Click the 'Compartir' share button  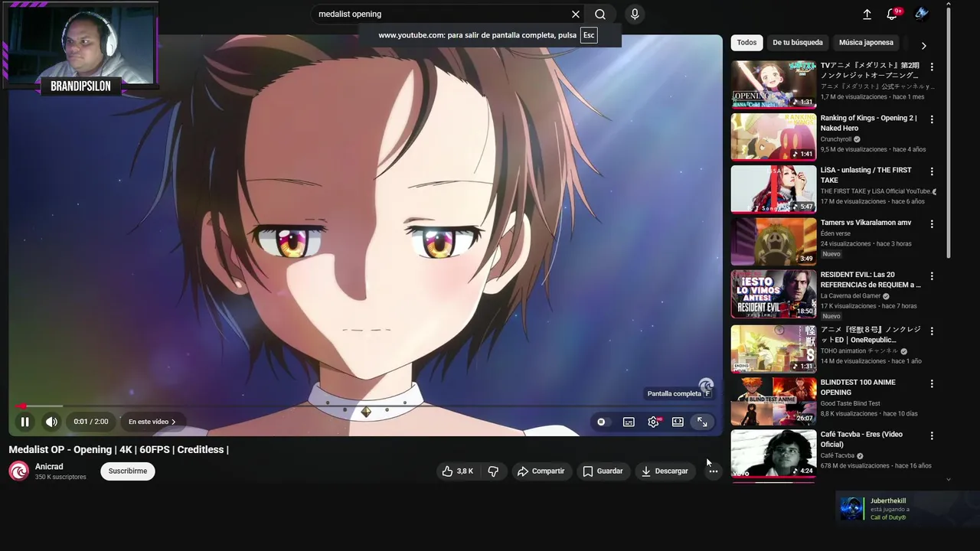point(541,471)
